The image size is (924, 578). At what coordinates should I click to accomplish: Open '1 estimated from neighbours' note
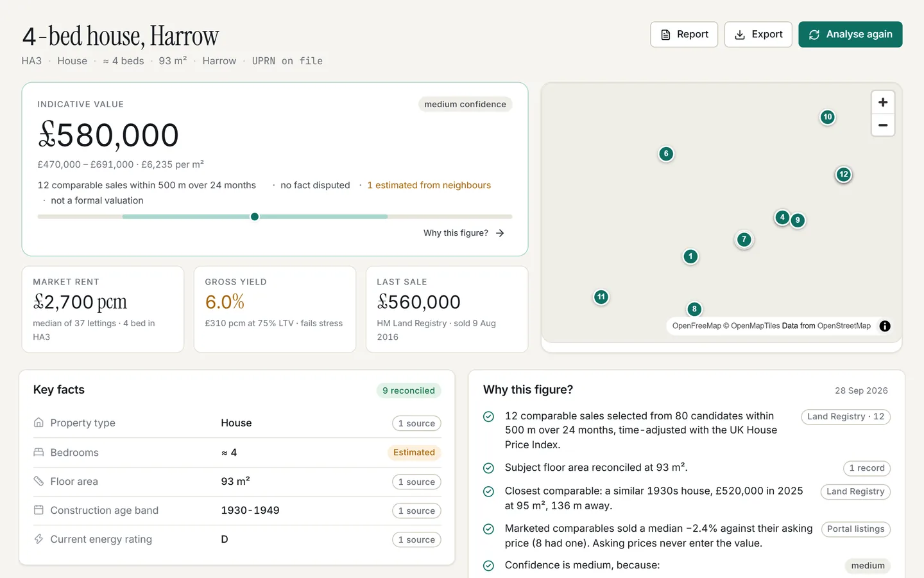pyautogui.click(x=429, y=185)
